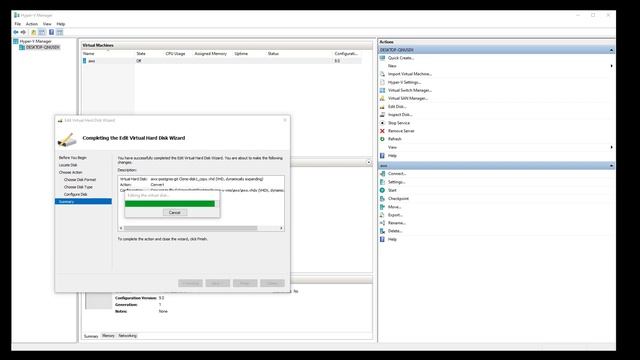This screenshot has height=360, width=640.
Task: Select the Choose Disk Type wizard step
Action: (78, 187)
